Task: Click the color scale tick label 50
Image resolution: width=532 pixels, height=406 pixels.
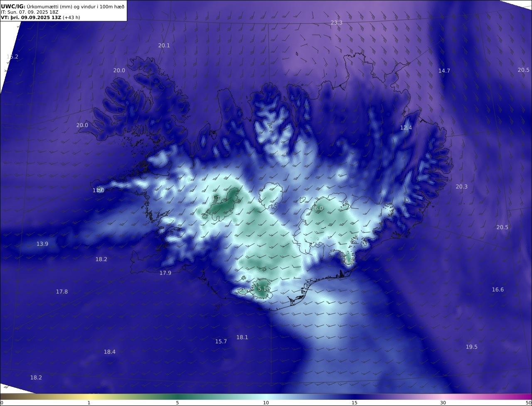Action: pos(529,403)
